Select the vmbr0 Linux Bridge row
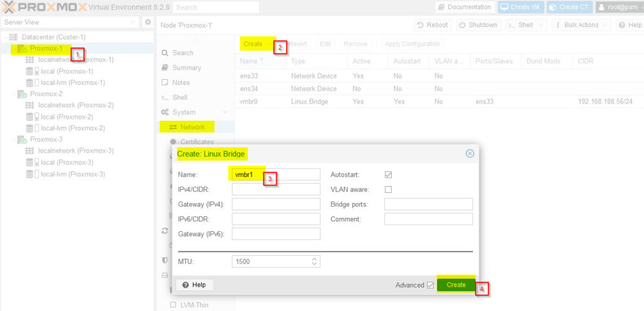644x311 pixels. [x=440, y=101]
